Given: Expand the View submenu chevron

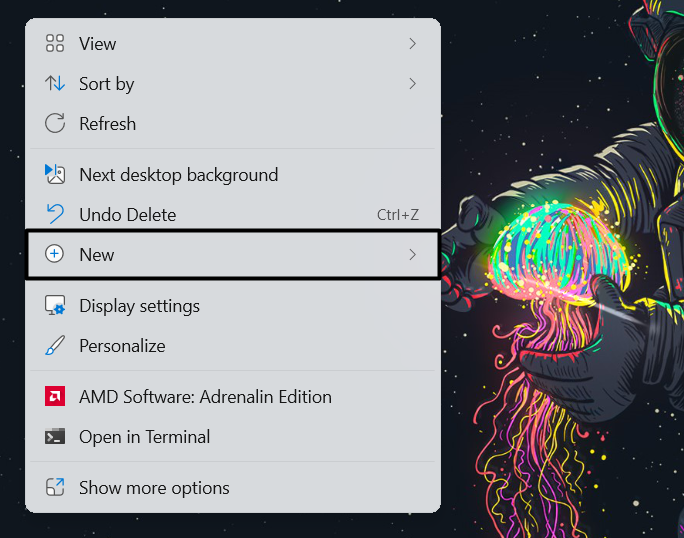Looking at the screenshot, I should point(412,44).
